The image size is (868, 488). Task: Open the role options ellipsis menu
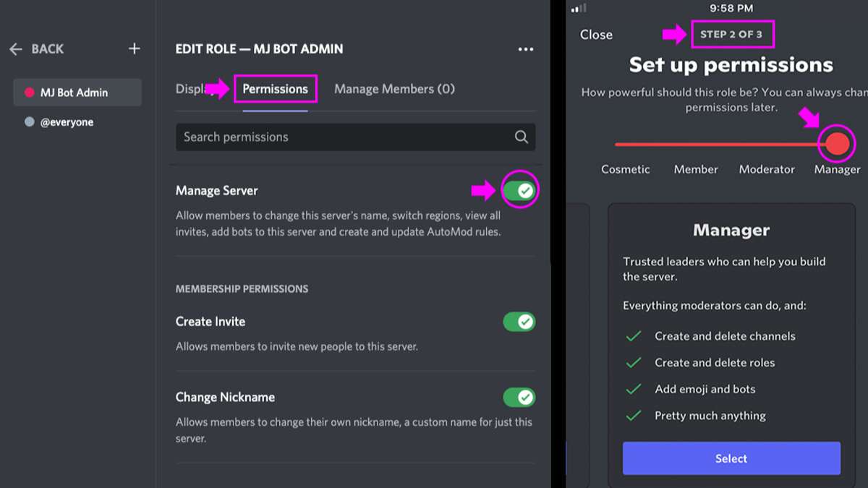(526, 48)
